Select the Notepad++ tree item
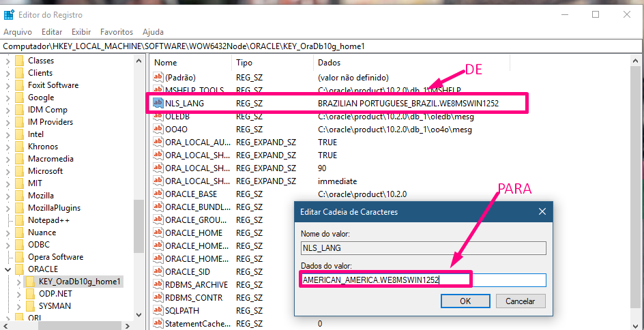Image resolution: width=644 pixels, height=330 pixels. pos(48,220)
